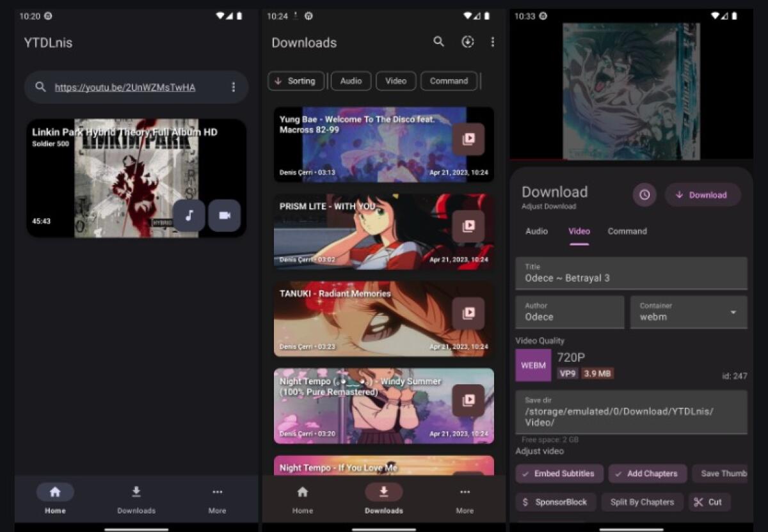This screenshot has height=532, width=768.
Task: Open search in the Downloads screen
Action: coord(438,42)
